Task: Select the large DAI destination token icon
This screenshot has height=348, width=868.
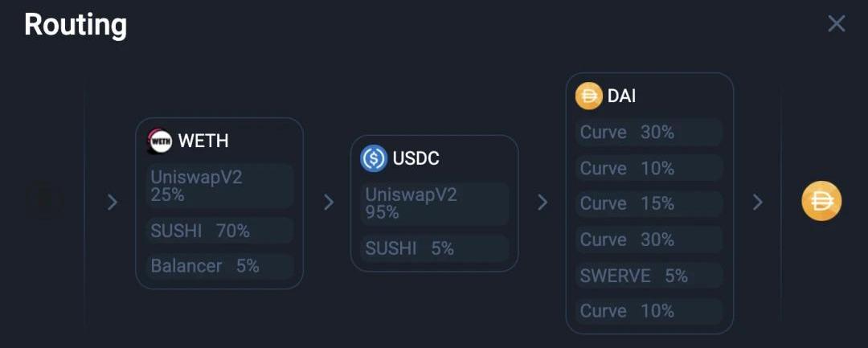Action: pos(821,201)
